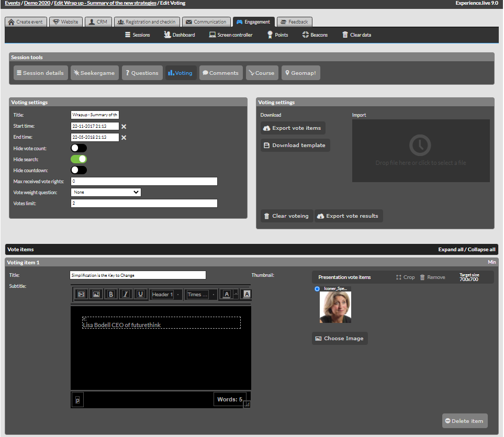504x437 pixels.
Task: Open the Questions session tool
Action: tap(141, 73)
